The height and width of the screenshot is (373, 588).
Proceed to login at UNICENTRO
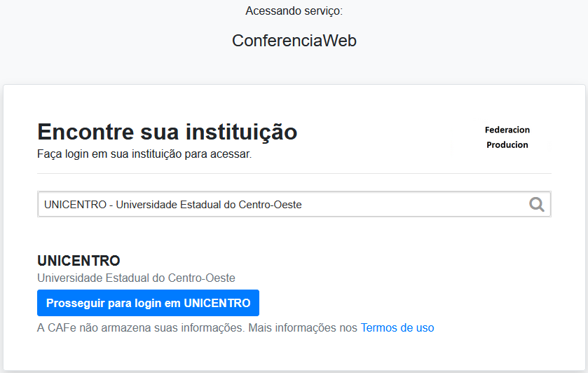pyautogui.click(x=148, y=303)
